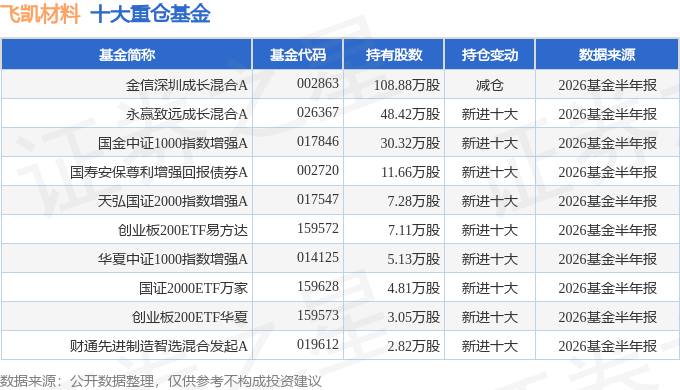680x390 pixels.
Task: Select 财通先进制造智选混合发起A fund name
Action: coord(159,346)
